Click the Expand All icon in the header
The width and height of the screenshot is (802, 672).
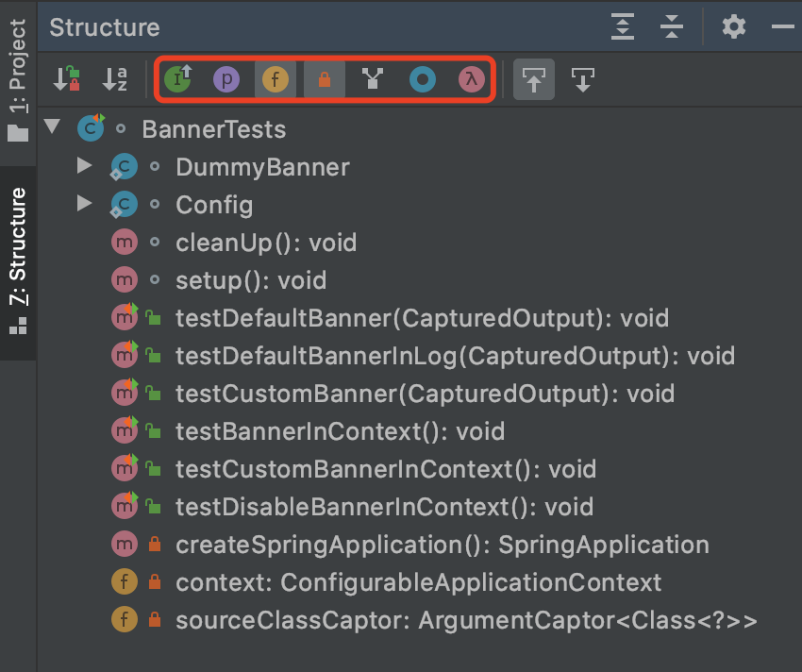tap(623, 26)
